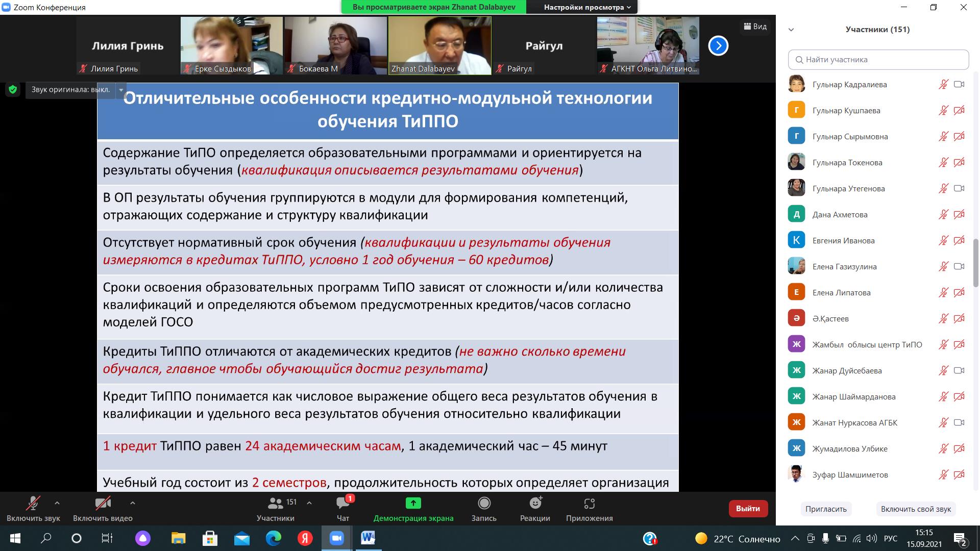Screen dimensions: 980x551
Task: Start Демонстрация экрана screen sharing
Action: click(x=413, y=509)
